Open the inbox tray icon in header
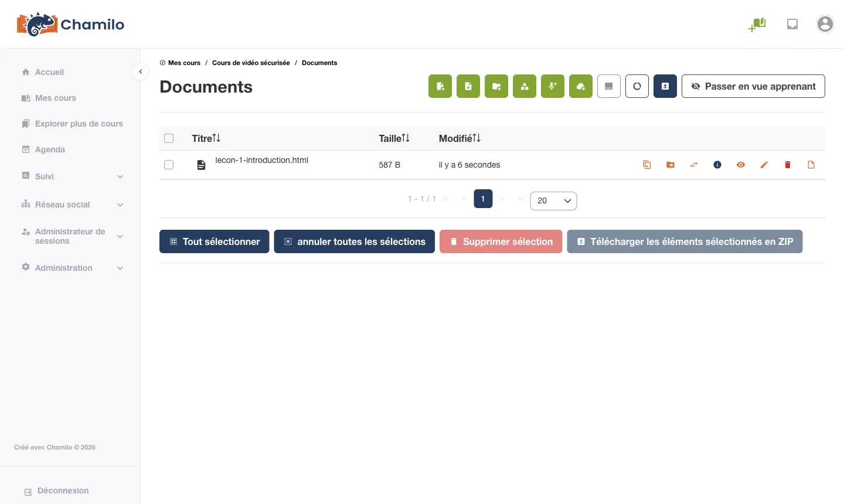This screenshot has width=844, height=504. coord(792,24)
